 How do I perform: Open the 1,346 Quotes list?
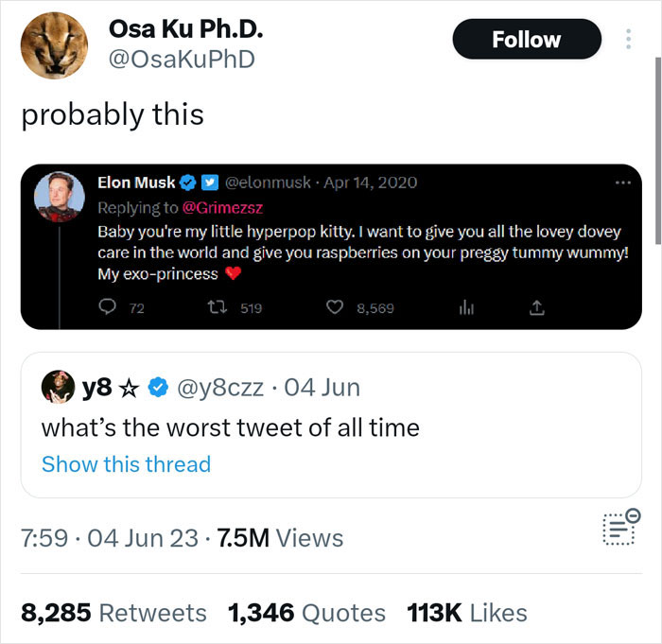tap(306, 613)
